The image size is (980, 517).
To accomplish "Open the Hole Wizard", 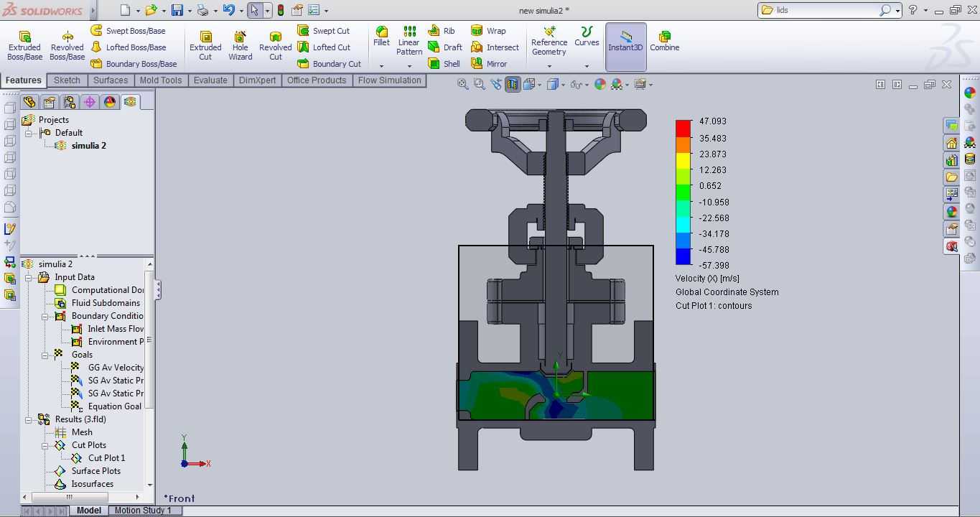I will [x=241, y=47].
